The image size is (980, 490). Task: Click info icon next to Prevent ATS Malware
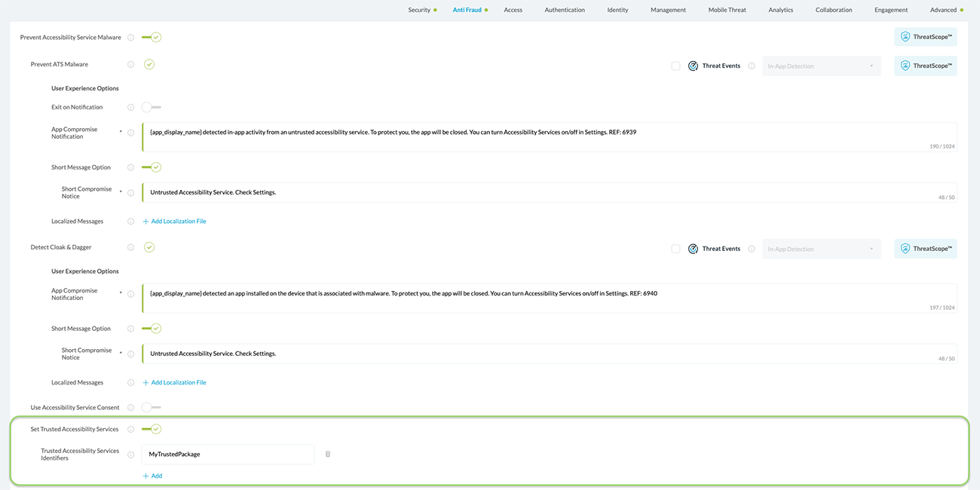(x=131, y=65)
